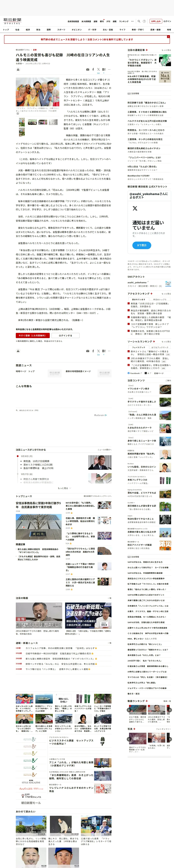Click 朝日新聞モール logo link
Image resolution: width=174 pixels, height=868 pixels.
coord(31,803)
